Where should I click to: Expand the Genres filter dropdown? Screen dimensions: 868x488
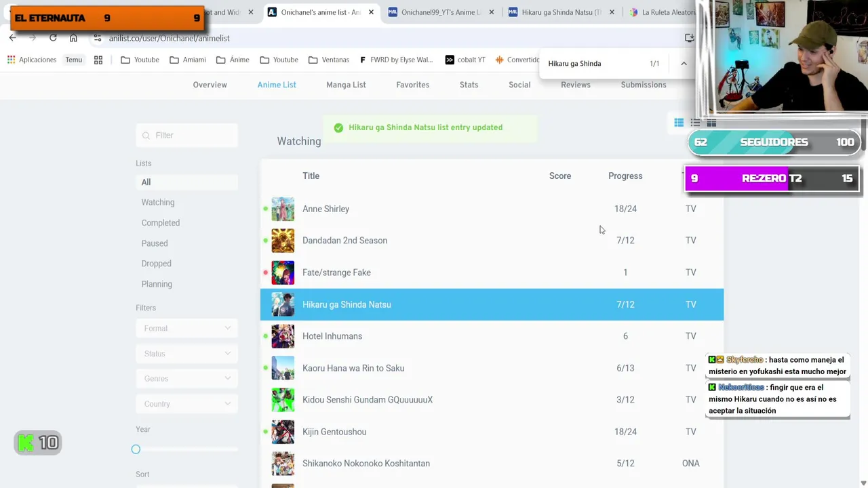[186, 379]
